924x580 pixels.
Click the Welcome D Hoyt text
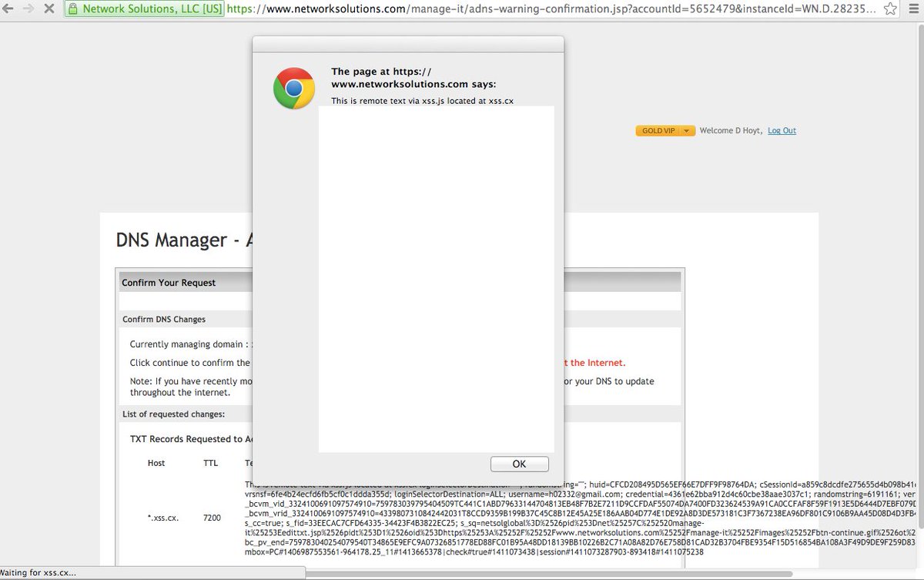tap(731, 131)
